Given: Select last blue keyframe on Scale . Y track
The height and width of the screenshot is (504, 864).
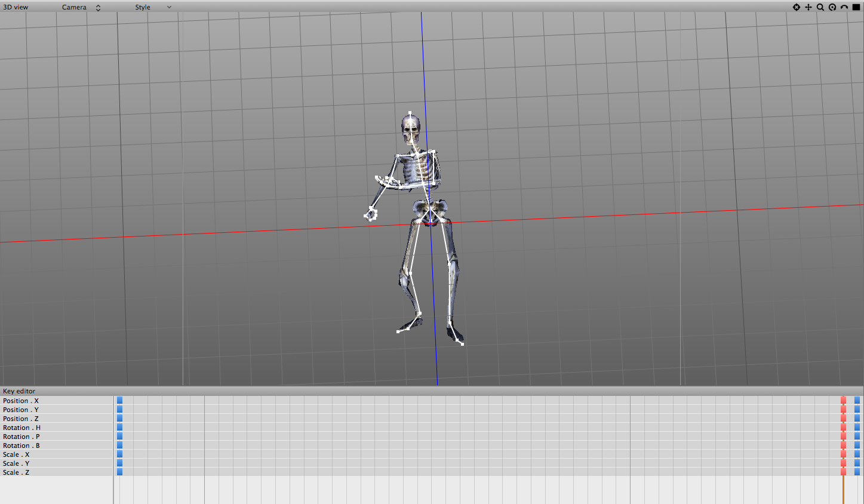Looking at the screenshot, I should tap(857, 463).
